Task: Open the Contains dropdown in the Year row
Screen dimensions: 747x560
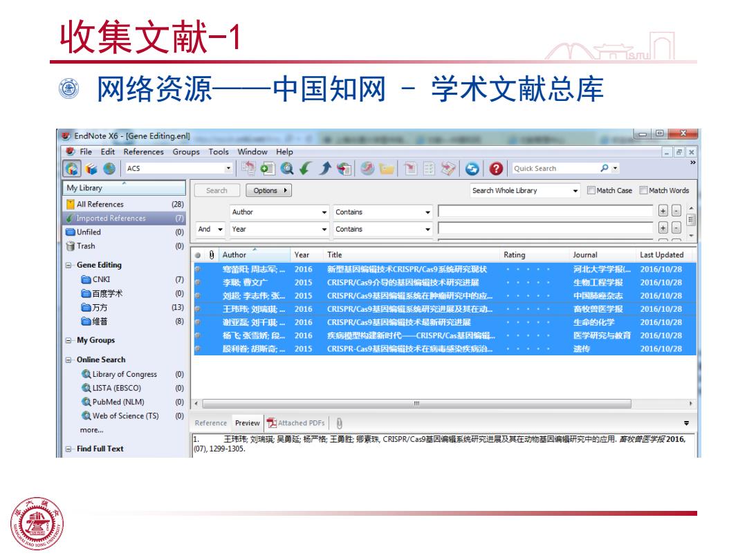Action: point(427,230)
